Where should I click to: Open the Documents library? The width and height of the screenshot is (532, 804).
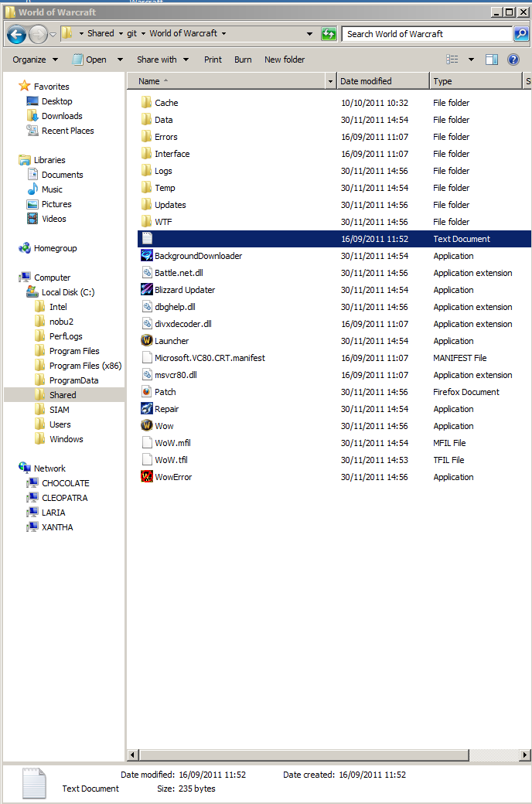pyautogui.click(x=62, y=175)
